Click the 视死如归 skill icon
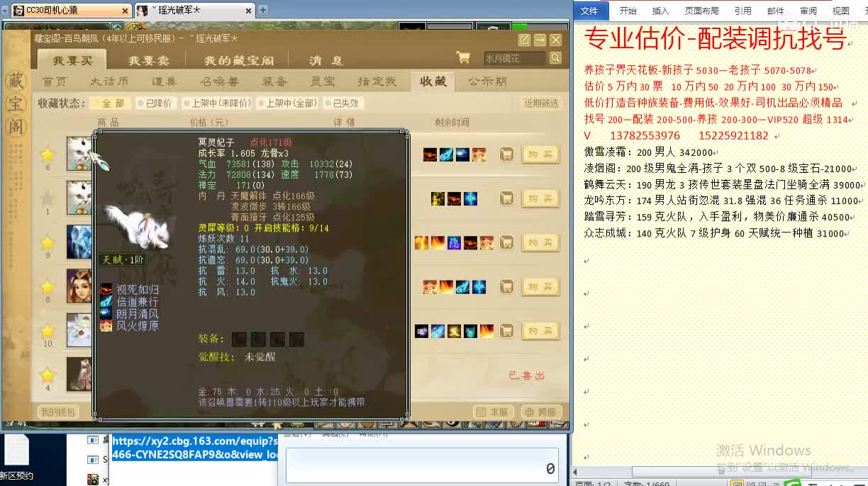Image resolution: width=868 pixels, height=486 pixels. pyautogui.click(x=106, y=289)
